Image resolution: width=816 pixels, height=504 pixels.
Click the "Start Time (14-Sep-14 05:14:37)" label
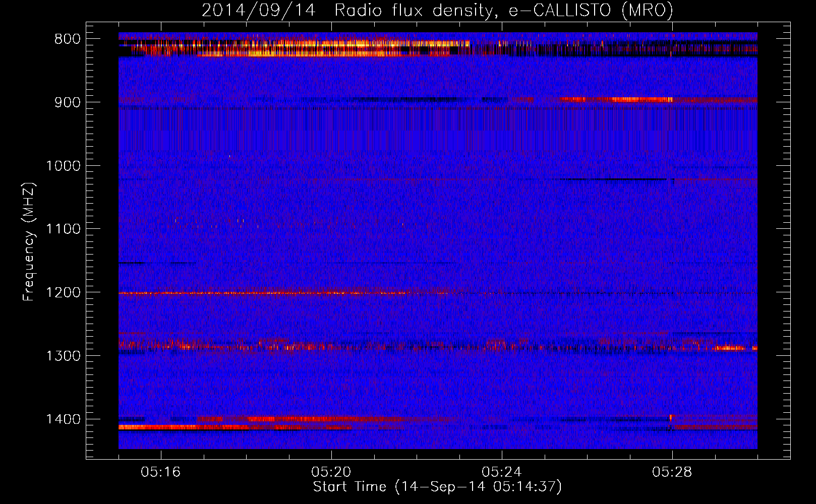click(x=437, y=487)
